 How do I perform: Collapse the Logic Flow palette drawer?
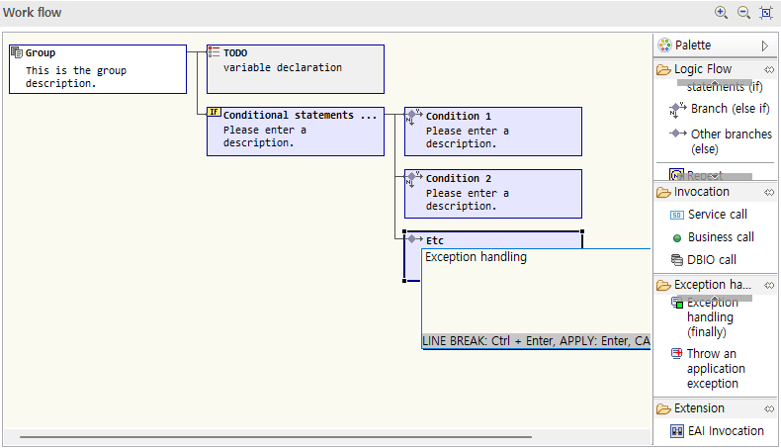point(702,70)
